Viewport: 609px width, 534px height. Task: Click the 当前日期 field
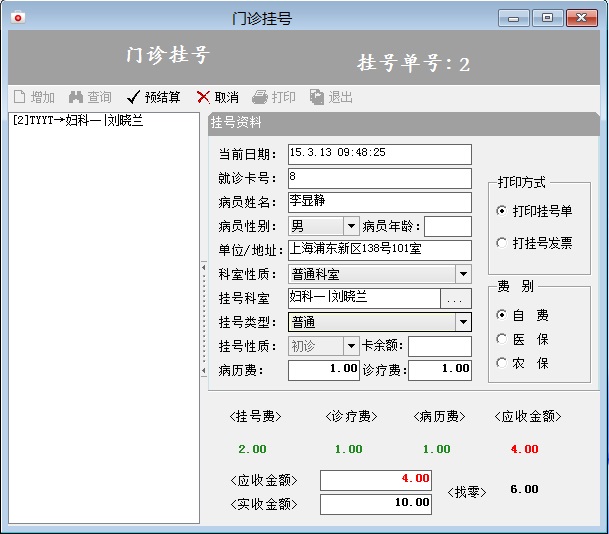pos(380,154)
